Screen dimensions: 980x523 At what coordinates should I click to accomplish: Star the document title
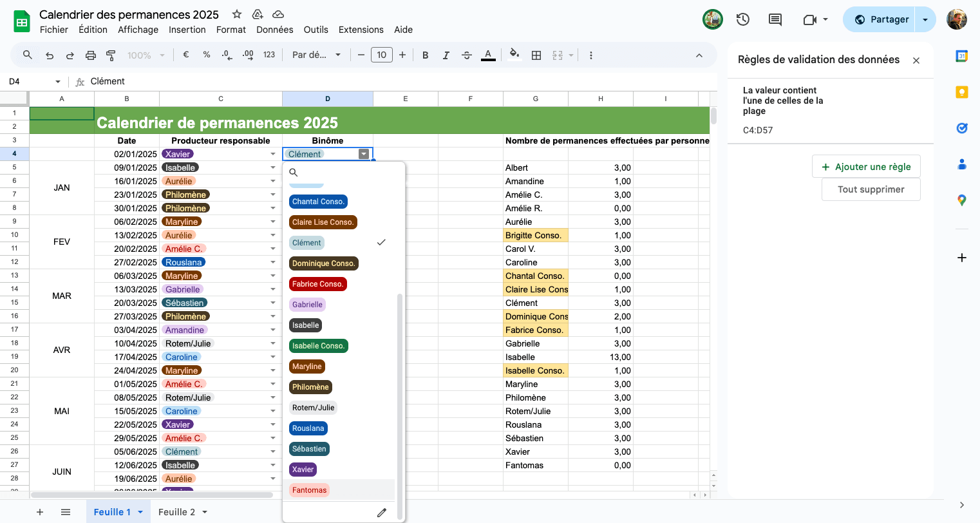pyautogui.click(x=237, y=14)
